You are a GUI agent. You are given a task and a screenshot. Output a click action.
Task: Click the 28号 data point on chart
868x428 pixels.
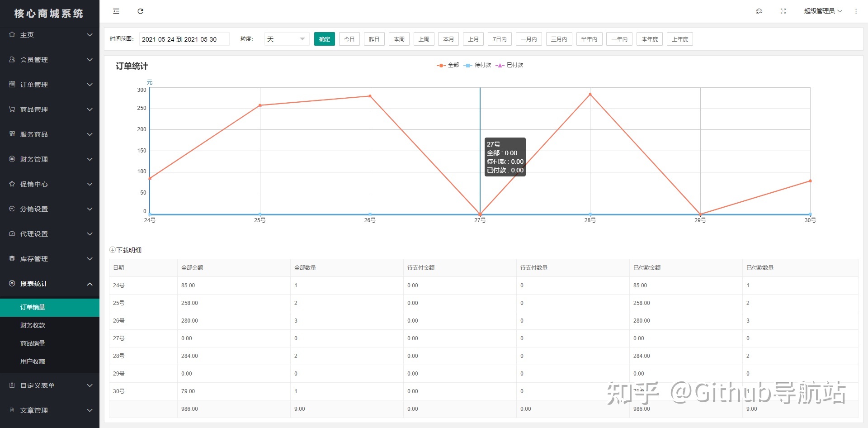[590, 94]
